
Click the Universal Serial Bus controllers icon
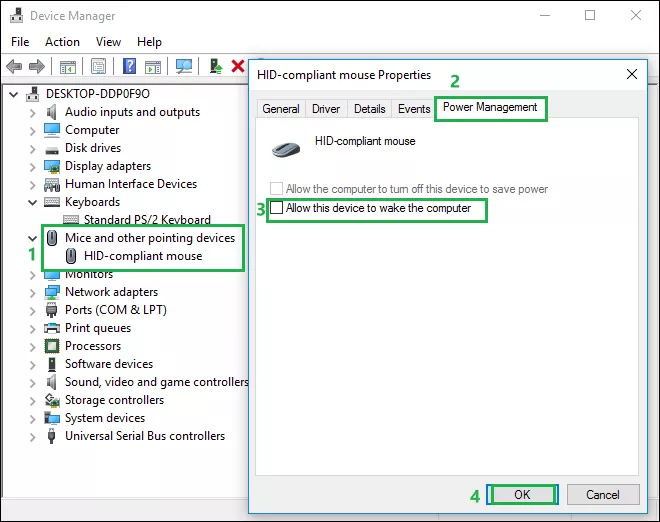point(51,436)
